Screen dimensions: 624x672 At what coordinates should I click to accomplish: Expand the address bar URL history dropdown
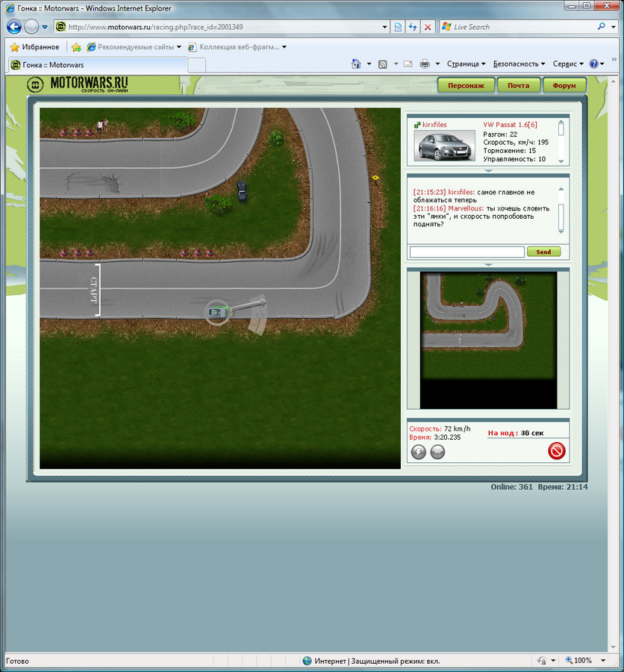pos(384,27)
